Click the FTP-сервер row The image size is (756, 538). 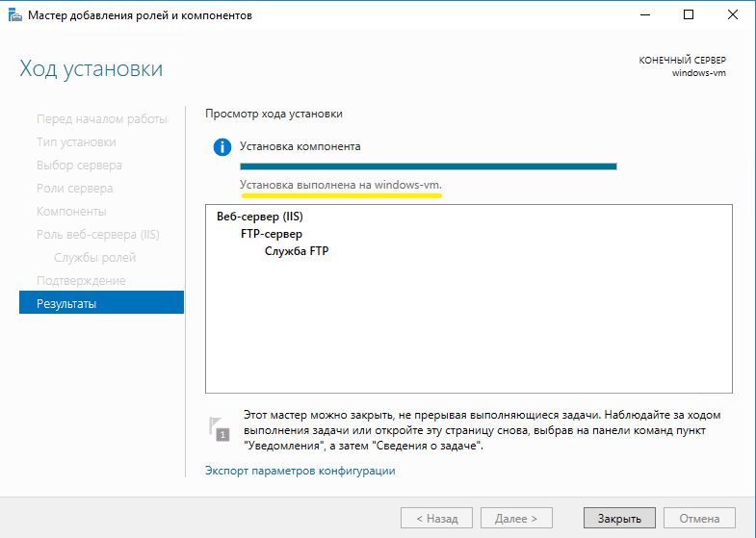272,234
